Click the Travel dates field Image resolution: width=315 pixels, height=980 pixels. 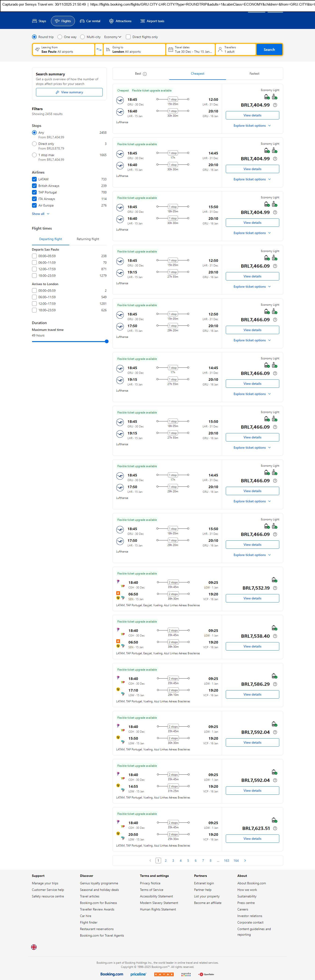(190, 49)
